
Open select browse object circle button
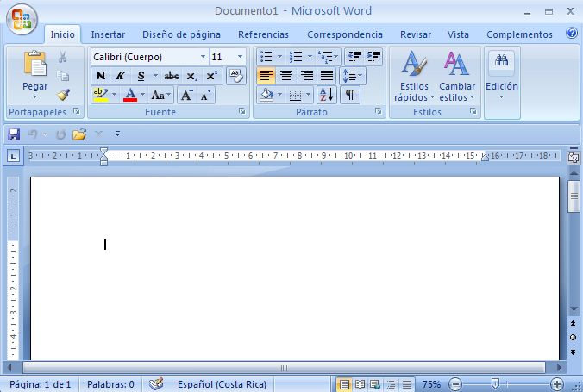[x=573, y=338]
